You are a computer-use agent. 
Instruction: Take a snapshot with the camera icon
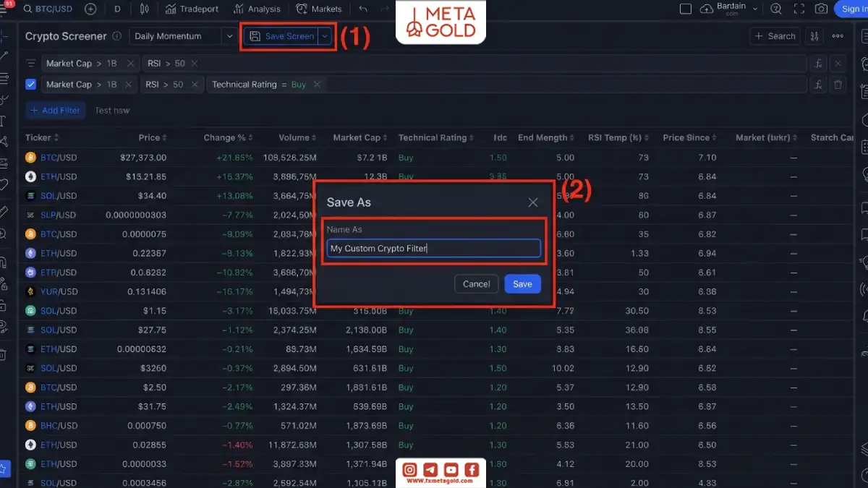click(821, 9)
